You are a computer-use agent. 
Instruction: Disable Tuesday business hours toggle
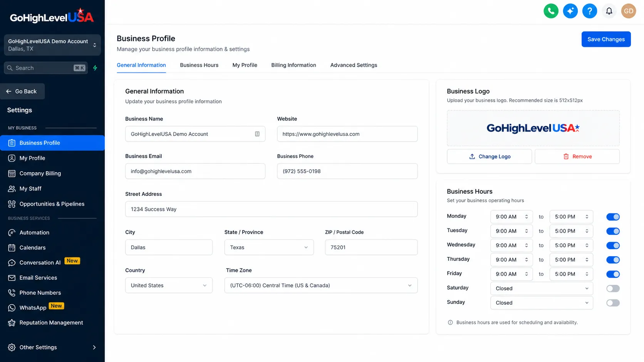(613, 231)
